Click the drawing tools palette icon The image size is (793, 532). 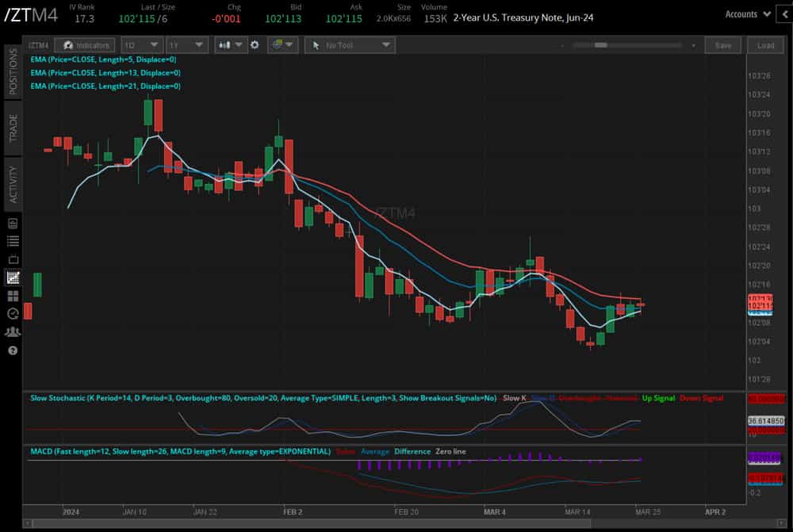coord(279,45)
